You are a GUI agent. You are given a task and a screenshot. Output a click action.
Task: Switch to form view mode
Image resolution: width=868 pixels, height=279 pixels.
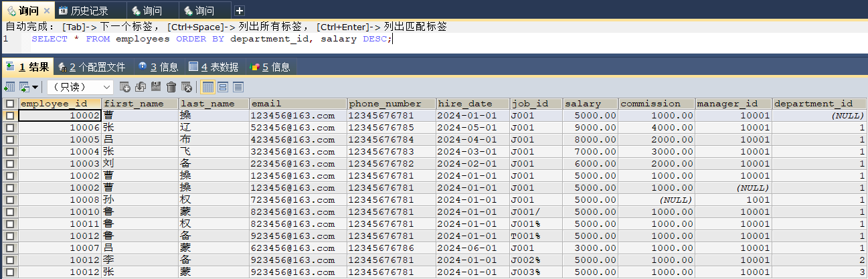pyautogui.click(x=223, y=87)
